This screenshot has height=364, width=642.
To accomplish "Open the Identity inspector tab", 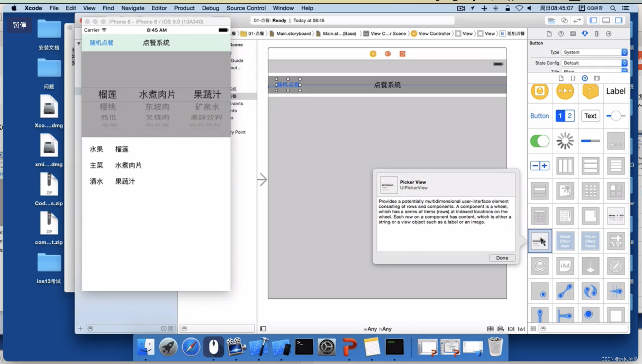I will (573, 34).
